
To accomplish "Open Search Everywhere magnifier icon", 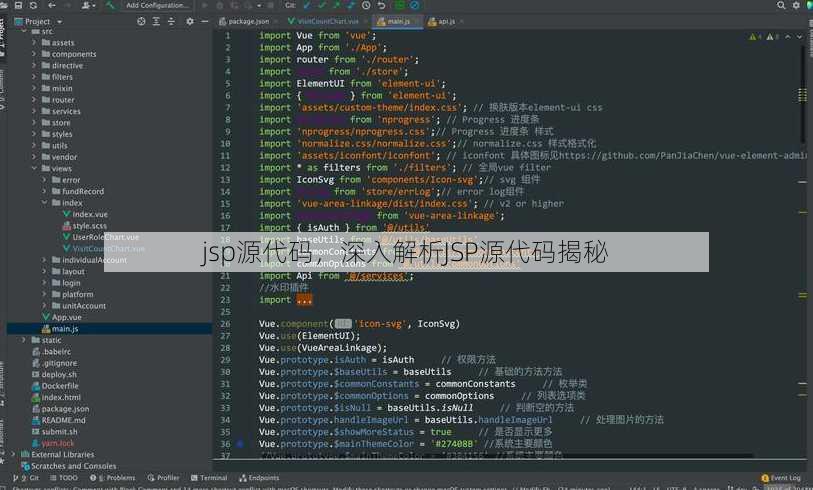I will [x=781, y=5].
